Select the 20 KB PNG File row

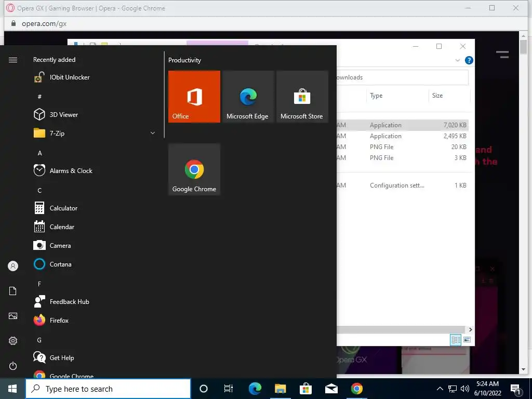(x=403, y=147)
